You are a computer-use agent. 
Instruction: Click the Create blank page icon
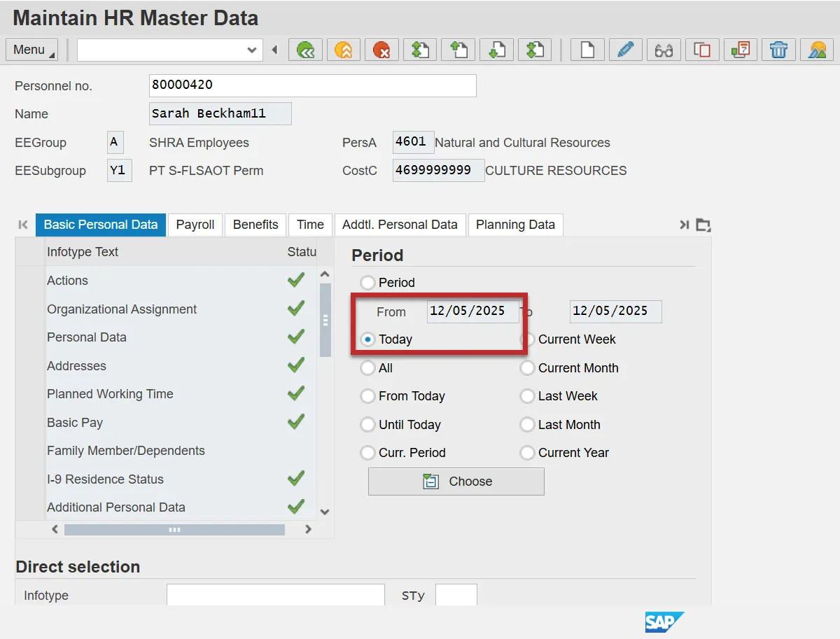click(x=587, y=50)
